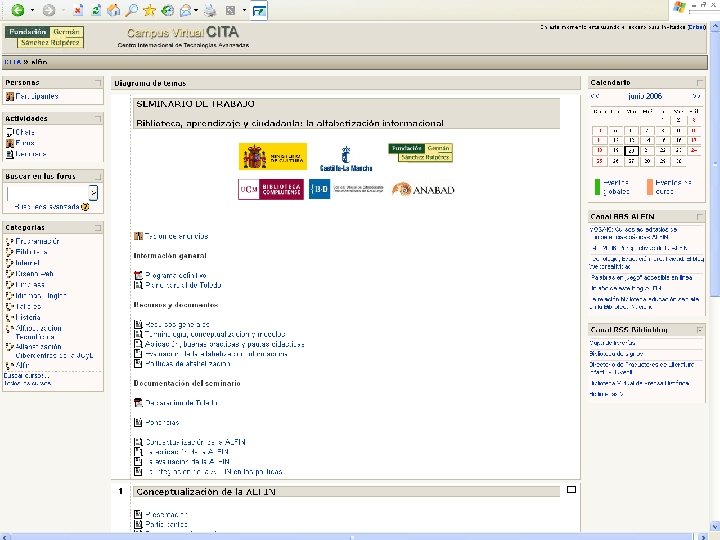
Task: Click the Participantes people icon
Action: (x=10, y=96)
